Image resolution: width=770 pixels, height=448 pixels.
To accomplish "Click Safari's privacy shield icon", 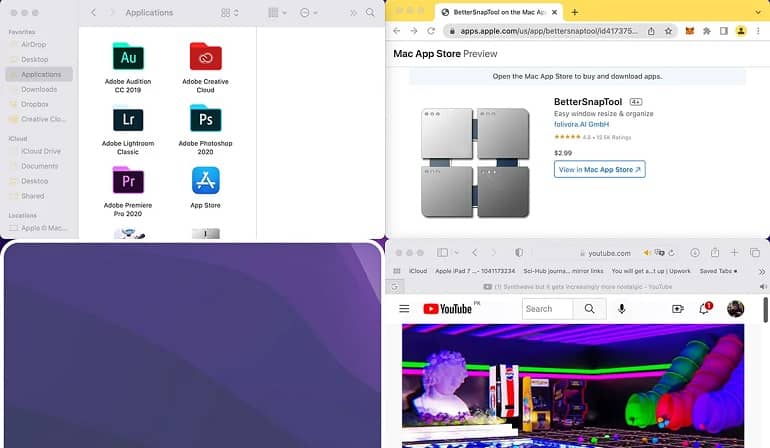I will click(x=519, y=252).
